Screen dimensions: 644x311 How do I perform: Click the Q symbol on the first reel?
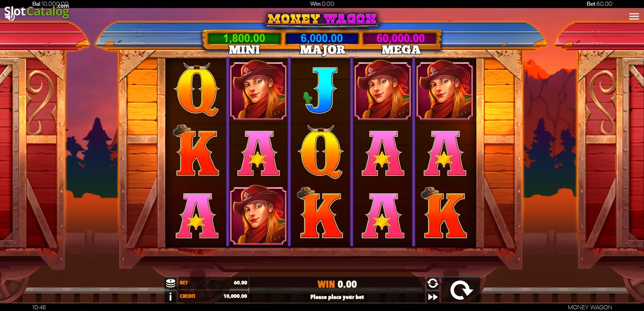click(x=197, y=90)
